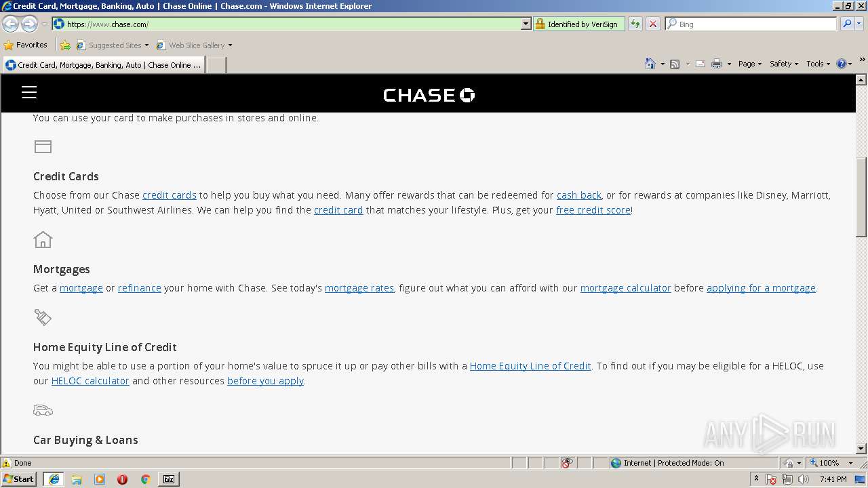Click the scrollbar up arrow
Image resolution: width=868 pixels, height=488 pixels.
tap(861, 80)
